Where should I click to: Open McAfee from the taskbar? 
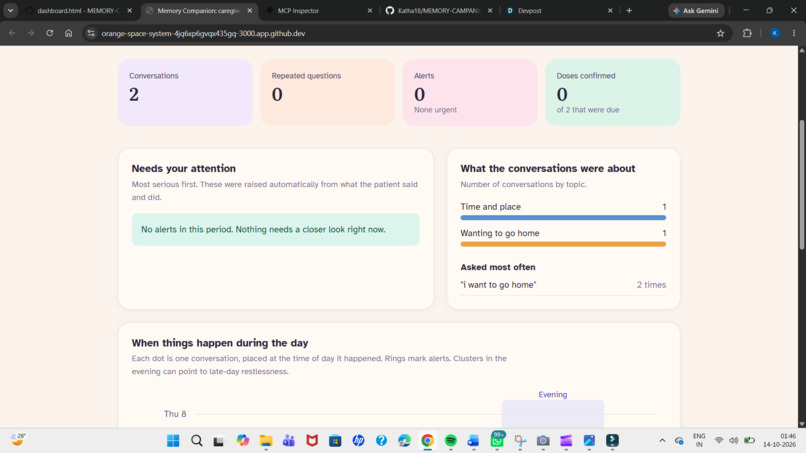point(312,441)
